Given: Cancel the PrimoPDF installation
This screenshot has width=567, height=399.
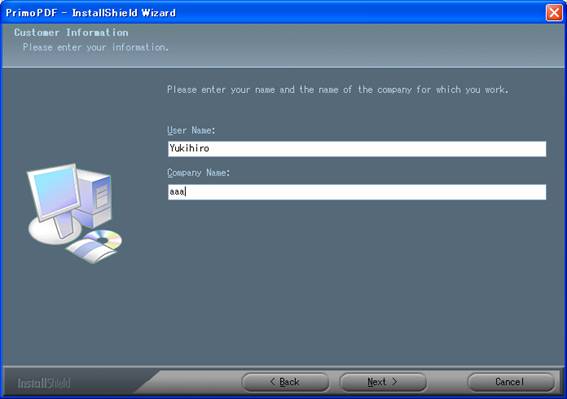Looking at the screenshot, I should pos(511,382).
